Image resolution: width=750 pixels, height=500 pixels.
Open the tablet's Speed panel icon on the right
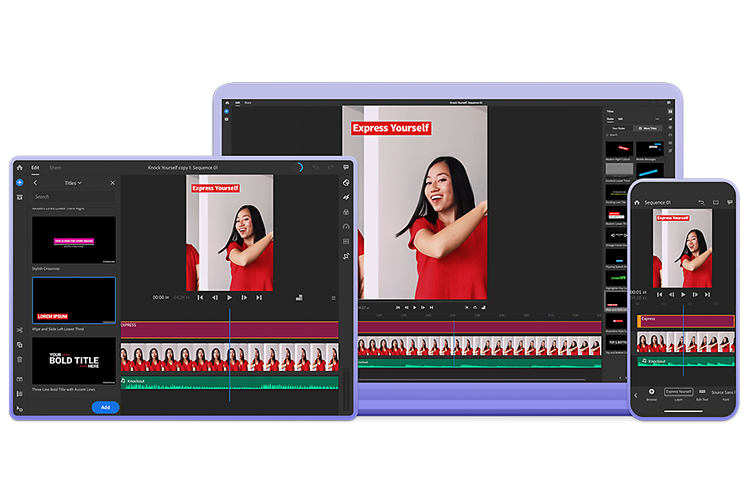[x=346, y=227]
